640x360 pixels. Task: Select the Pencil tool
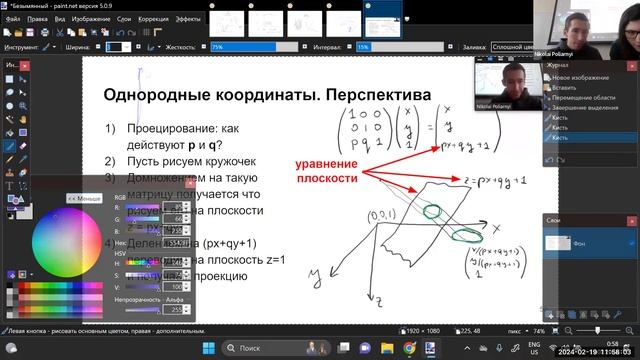tap(9, 160)
